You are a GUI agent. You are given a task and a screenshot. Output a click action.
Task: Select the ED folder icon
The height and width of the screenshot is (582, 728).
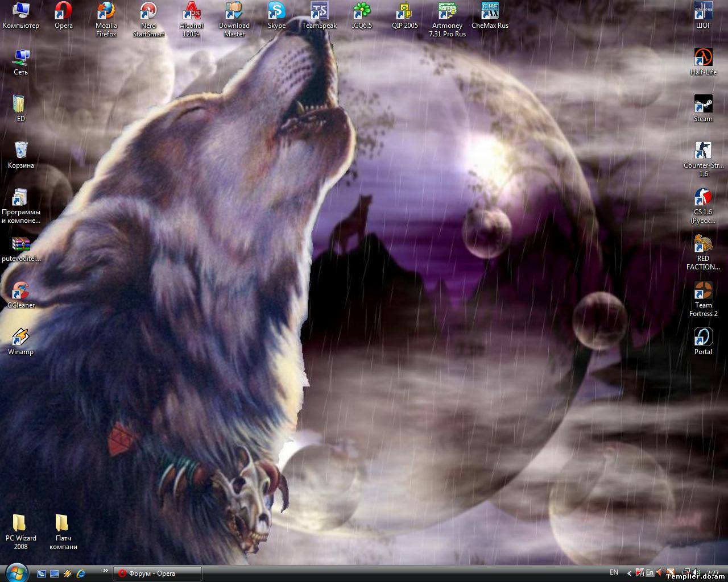click(21, 109)
